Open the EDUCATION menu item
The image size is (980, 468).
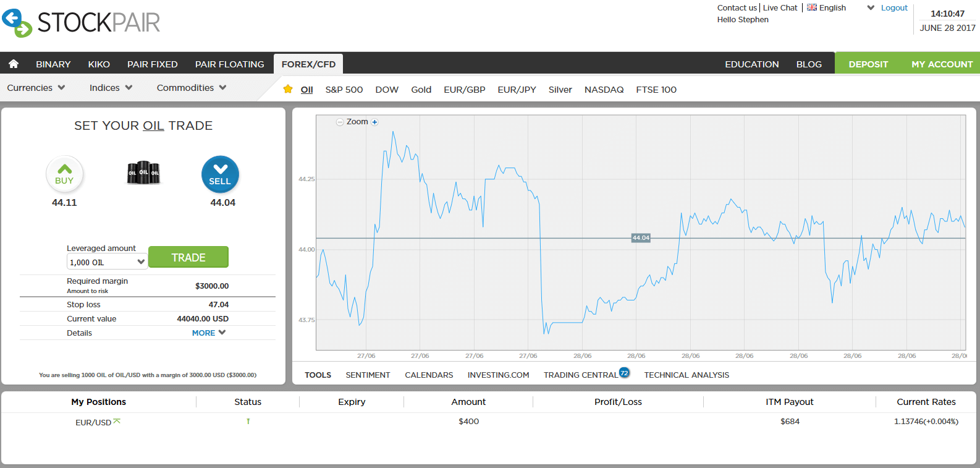pos(752,64)
